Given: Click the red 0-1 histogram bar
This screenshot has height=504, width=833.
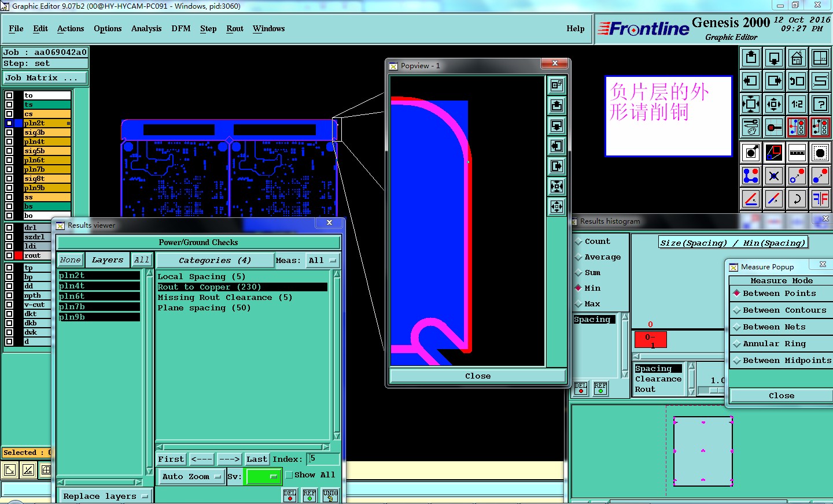Looking at the screenshot, I should 651,340.
